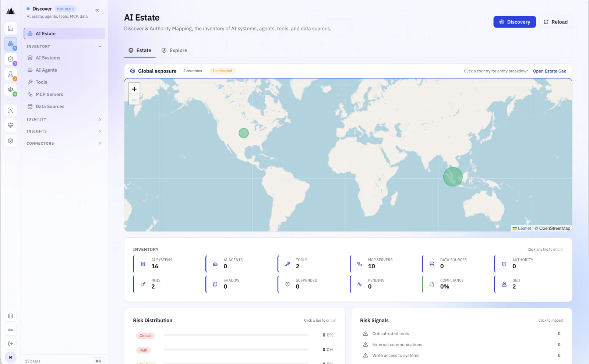Open AI Agents in the sidebar
This screenshot has height=364, width=589.
click(x=64, y=70)
